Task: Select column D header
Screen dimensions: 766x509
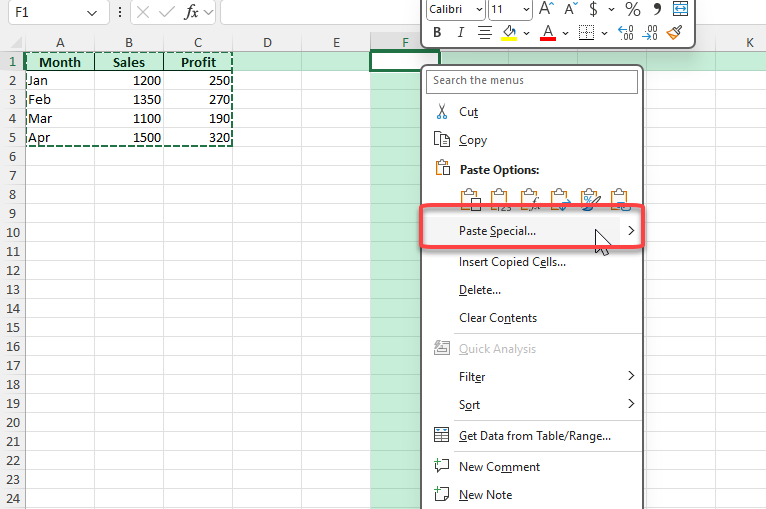Action: coord(267,42)
